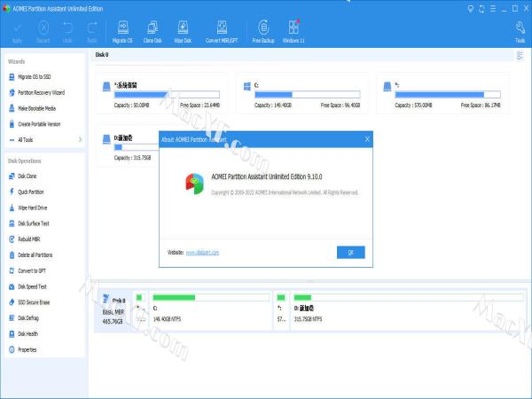Select the 57MB partition block in disk map
The height and width of the screenshot is (399, 532).
tap(281, 309)
